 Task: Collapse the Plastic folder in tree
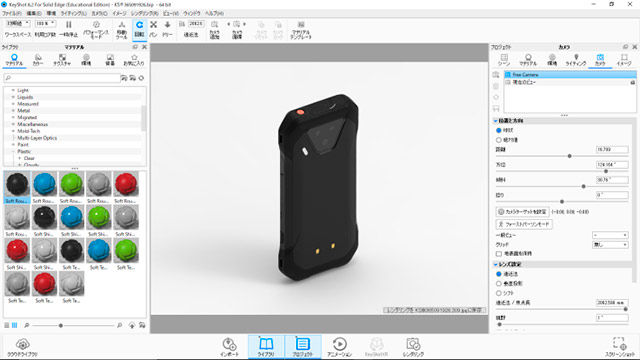[13, 151]
